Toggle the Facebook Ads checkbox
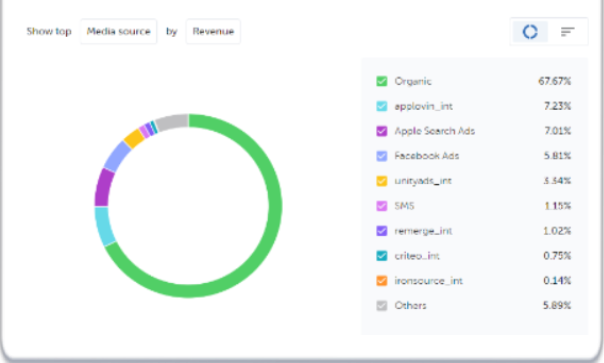Viewport: 604px width, 363px height. pos(381,156)
